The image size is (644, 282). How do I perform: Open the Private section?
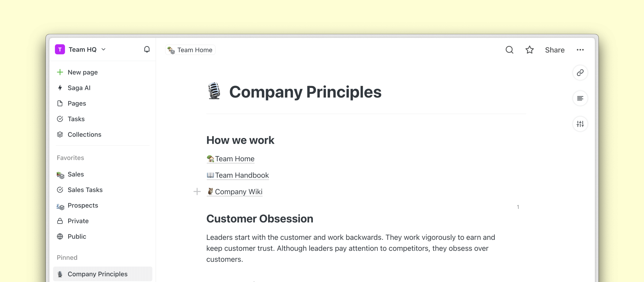click(x=78, y=221)
